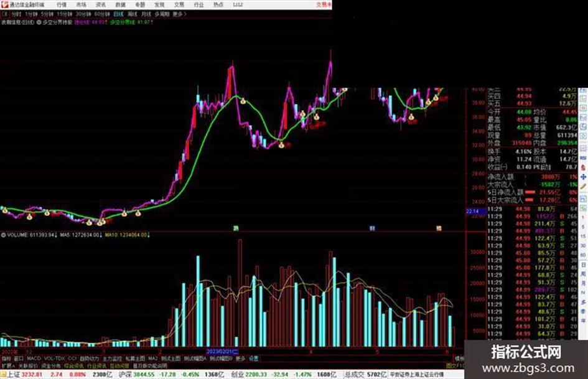Select the 月 period shortcut in right sidebar
This screenshot has height=379, width=588.
click(583, 284)
